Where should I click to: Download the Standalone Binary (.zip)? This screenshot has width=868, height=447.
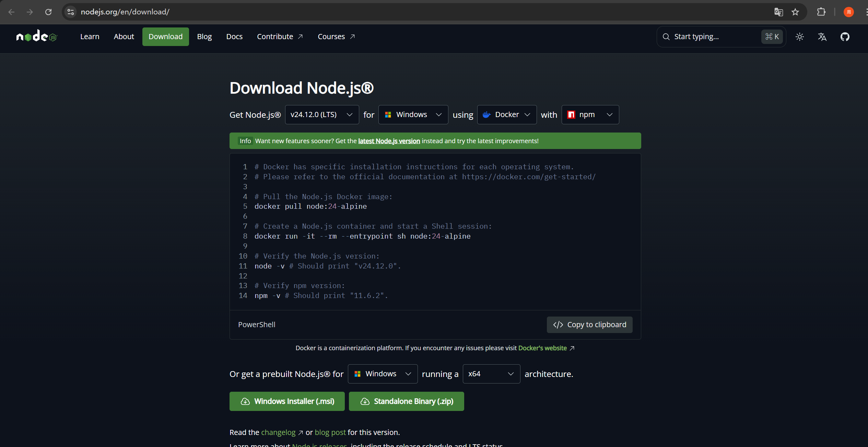406,401
